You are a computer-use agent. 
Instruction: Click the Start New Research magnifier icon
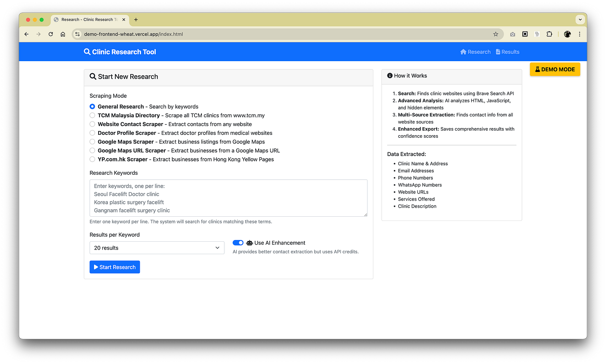(x=93, y=77)
